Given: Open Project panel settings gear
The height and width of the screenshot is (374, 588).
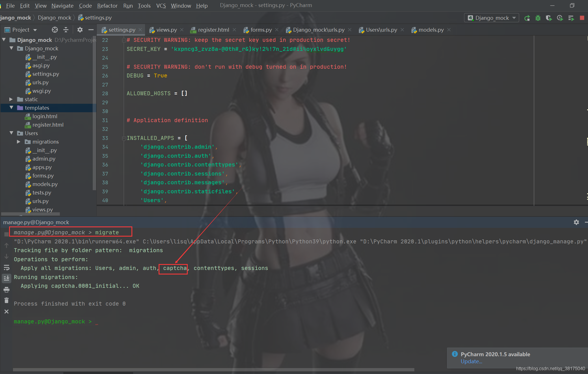Looking at the screenshot, I should [x=80, y=30].
